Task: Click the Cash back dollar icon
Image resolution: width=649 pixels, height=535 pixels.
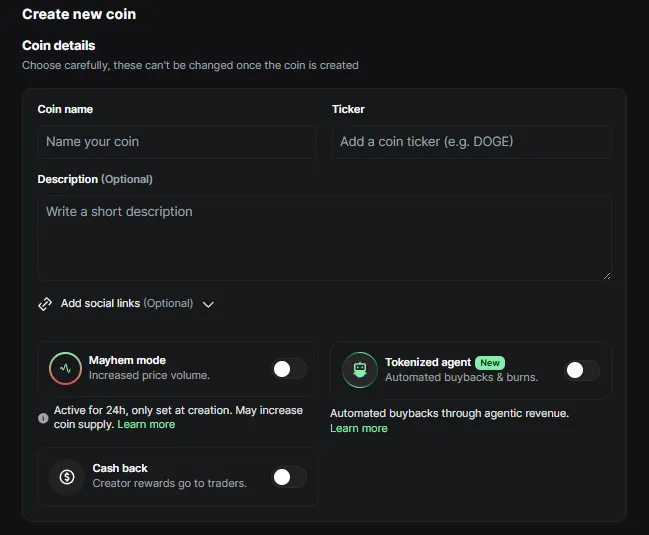Action: tap(67, 476)
